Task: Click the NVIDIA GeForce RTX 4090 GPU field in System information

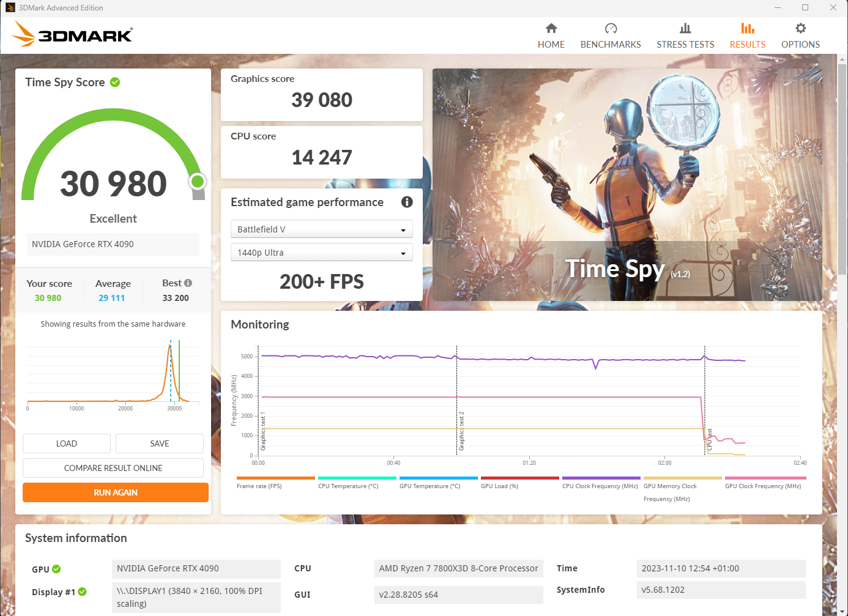Action: pos(196,568)
